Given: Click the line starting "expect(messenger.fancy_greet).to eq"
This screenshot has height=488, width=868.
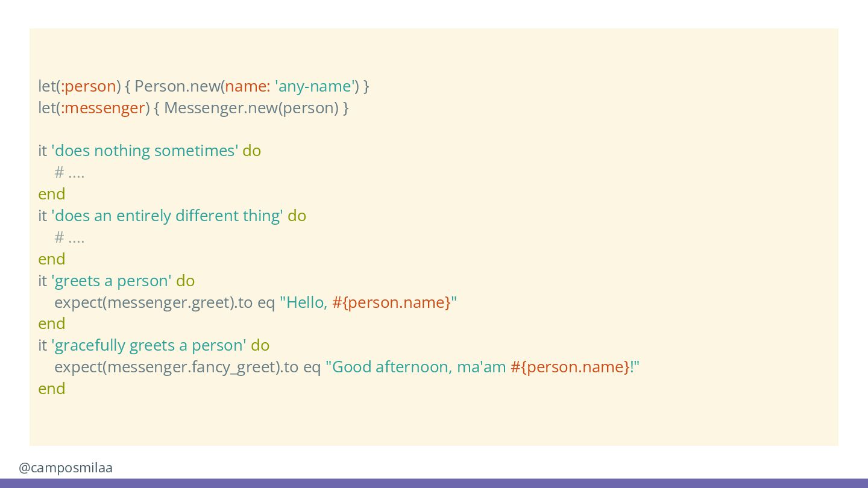Looking at the screenshot, I should (347, 367).
